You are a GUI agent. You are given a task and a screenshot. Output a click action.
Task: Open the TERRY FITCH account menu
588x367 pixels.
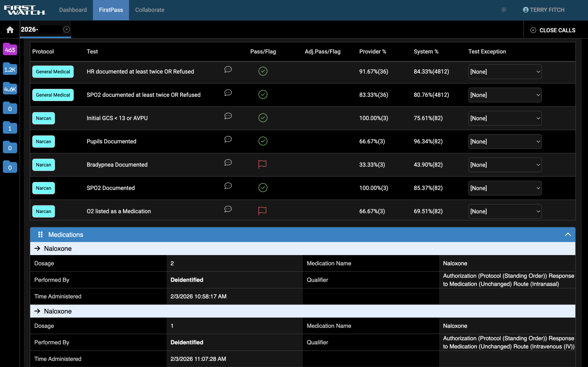(544, 10)
